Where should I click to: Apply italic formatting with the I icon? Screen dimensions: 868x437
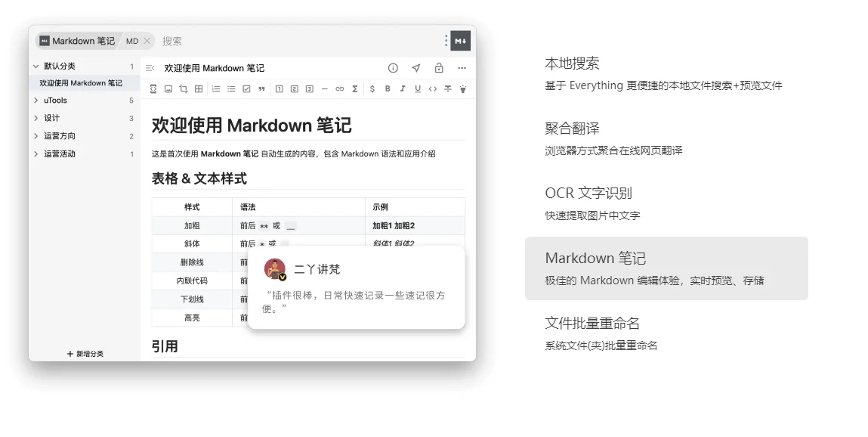point(403,88)
